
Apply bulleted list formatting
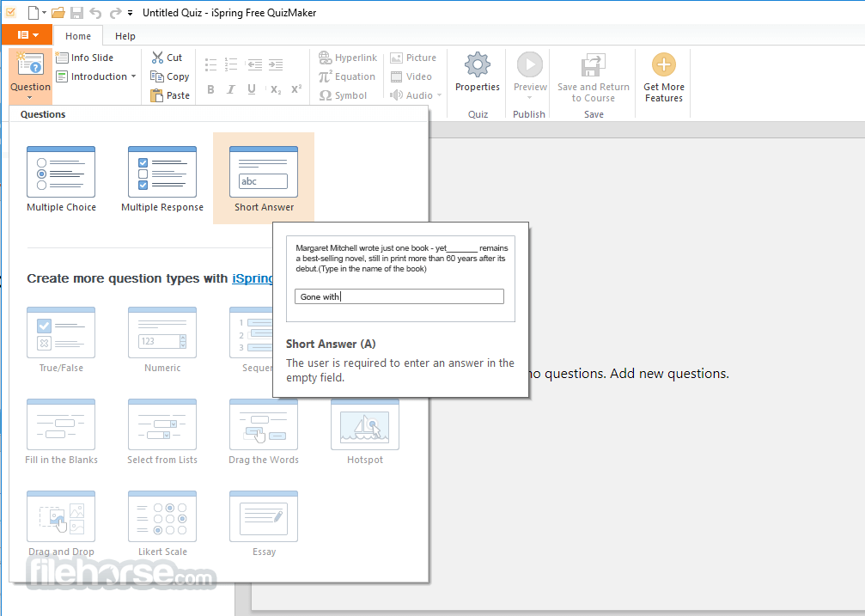pos(210,64)
